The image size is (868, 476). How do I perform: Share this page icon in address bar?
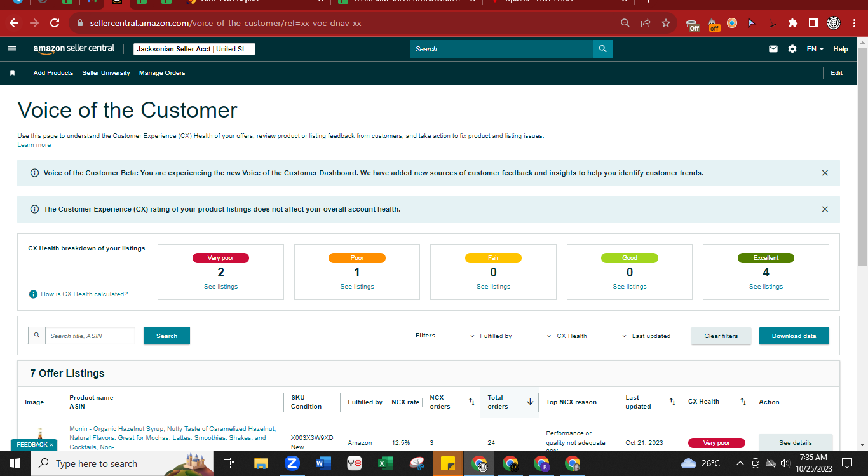[x=646, y=23]
